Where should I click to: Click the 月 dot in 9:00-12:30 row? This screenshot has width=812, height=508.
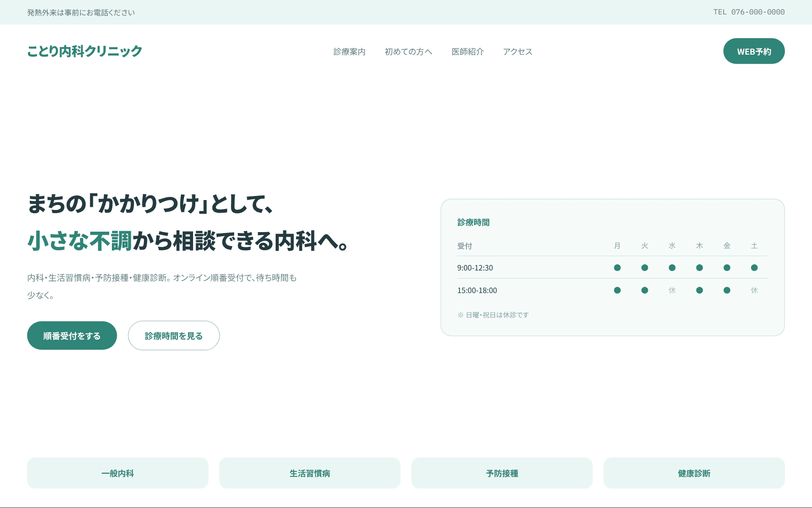coord(617,268)
